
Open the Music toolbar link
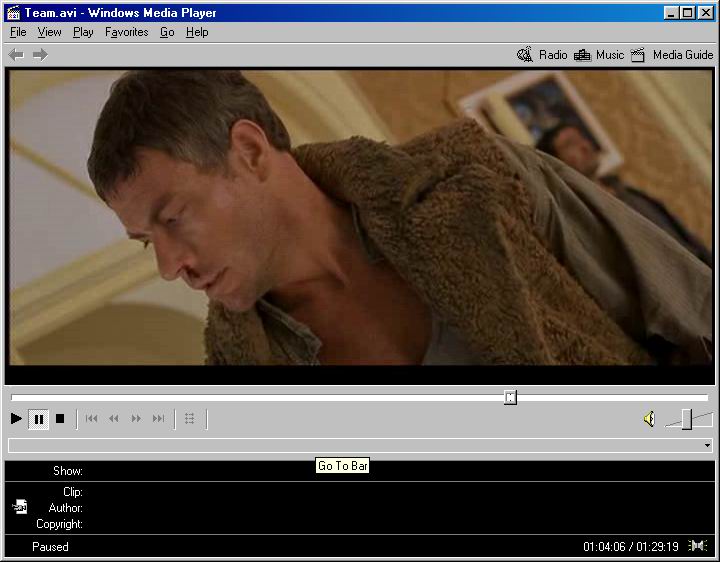(599, 55)
